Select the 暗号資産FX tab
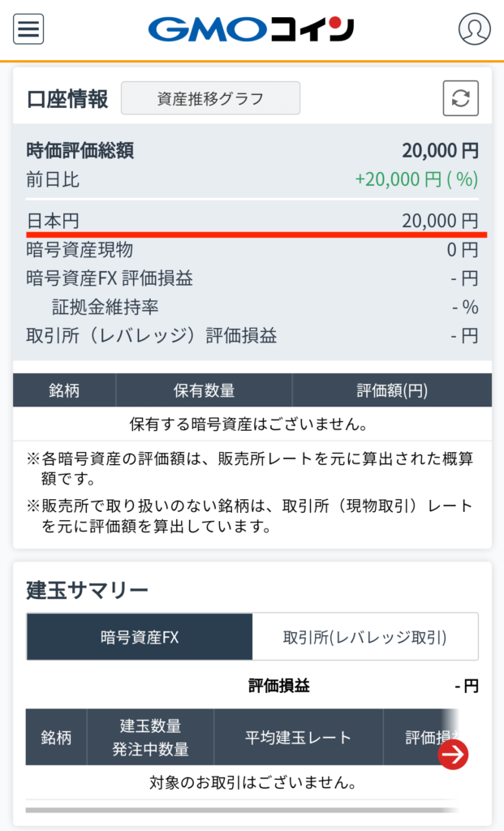The image size is (504, 831). tap(140, 637)
